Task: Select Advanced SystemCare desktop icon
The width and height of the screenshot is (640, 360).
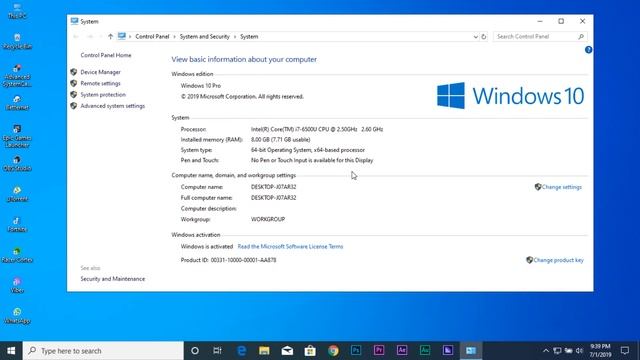Action: pos(17,76)
